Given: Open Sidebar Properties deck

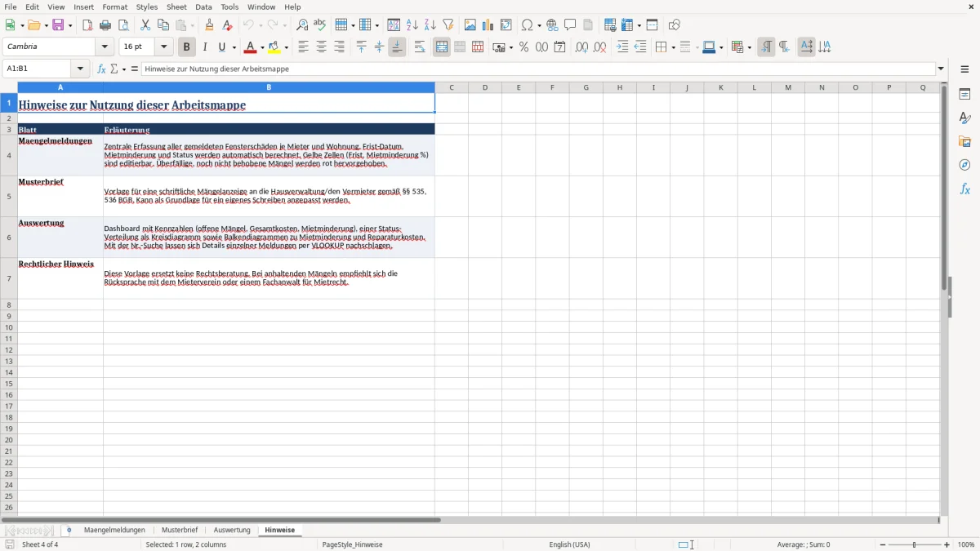Looking at the screenshot, I should (x=964, y=95).
